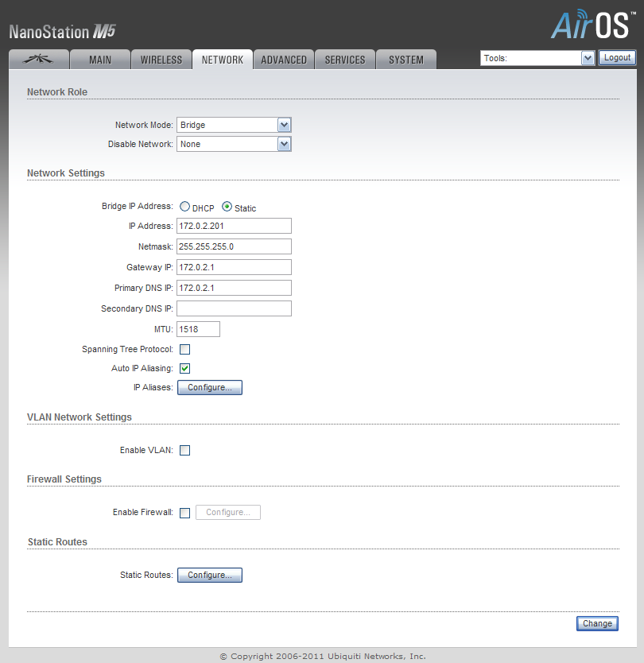The width and height of the screenshot is (644, 663).
Task: Open the ADVANCED tab
Action: click(x=284, y=59)
